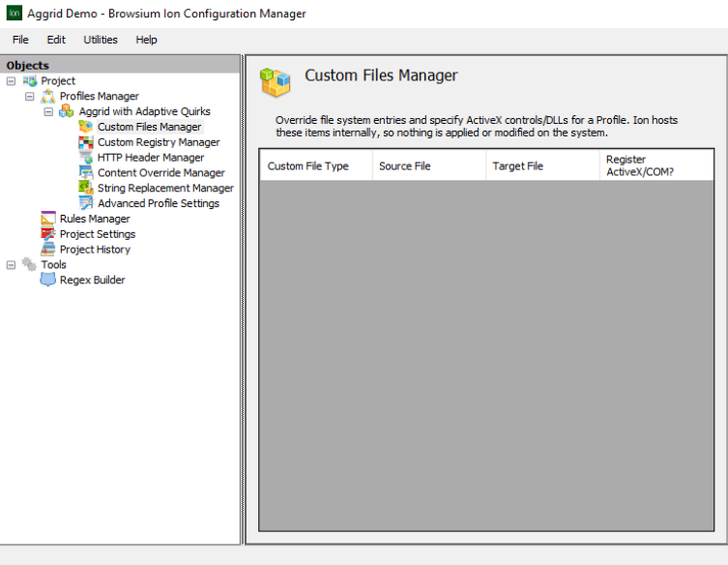Select the Custom Files Manager tree label
The width and height of the screenshot is (728, 565).
tap(150, 127)
